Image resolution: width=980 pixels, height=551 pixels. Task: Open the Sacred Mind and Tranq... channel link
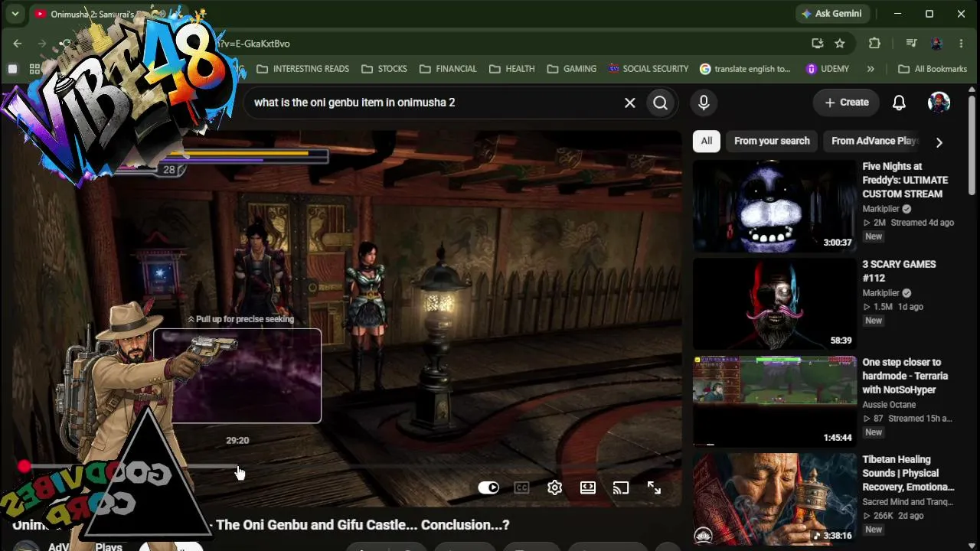[908, 502]
